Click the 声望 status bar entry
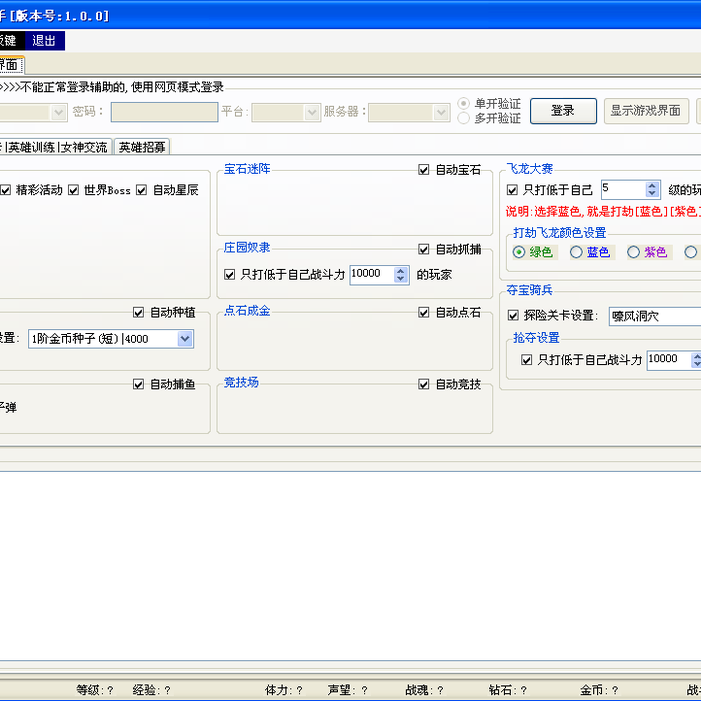 348,690
